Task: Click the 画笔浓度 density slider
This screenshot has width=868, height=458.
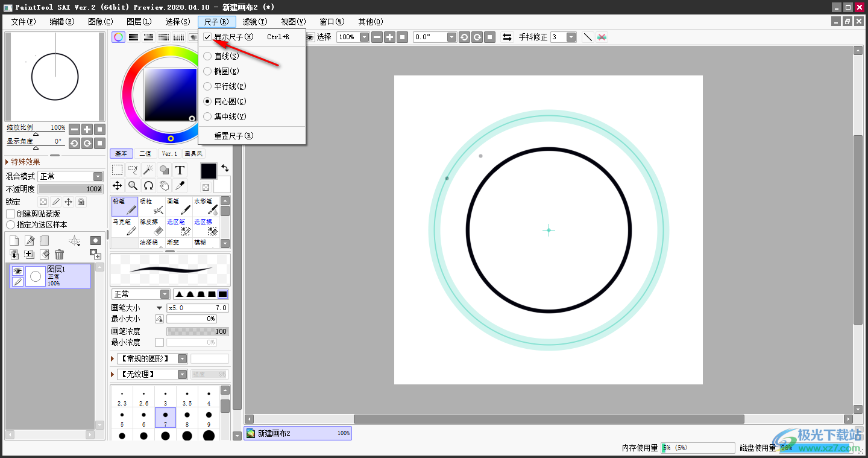Action: coord(198,331)
